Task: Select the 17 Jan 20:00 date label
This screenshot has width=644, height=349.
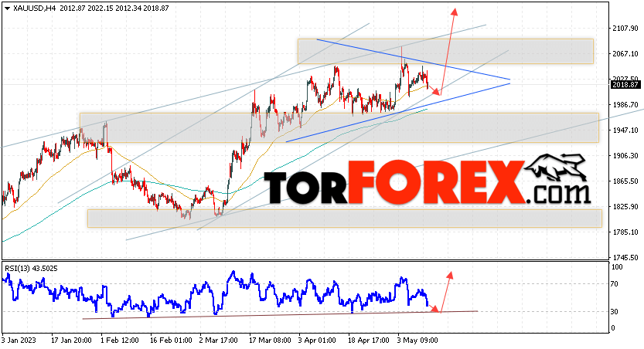Action: pos(71,341)
